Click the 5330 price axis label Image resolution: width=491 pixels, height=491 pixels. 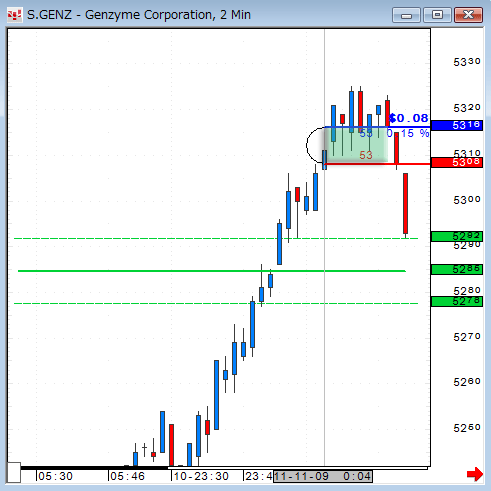(467, 62)
